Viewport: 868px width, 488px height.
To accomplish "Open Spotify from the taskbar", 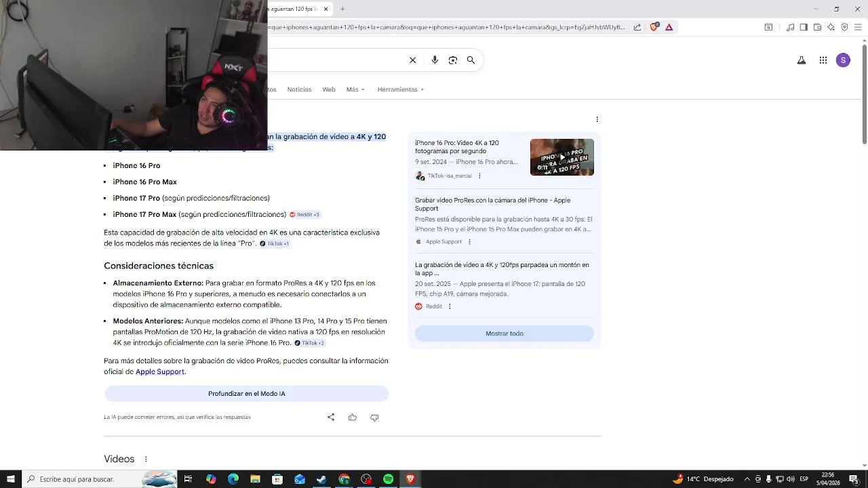I will pyautogui.click(x=388, y=479).
